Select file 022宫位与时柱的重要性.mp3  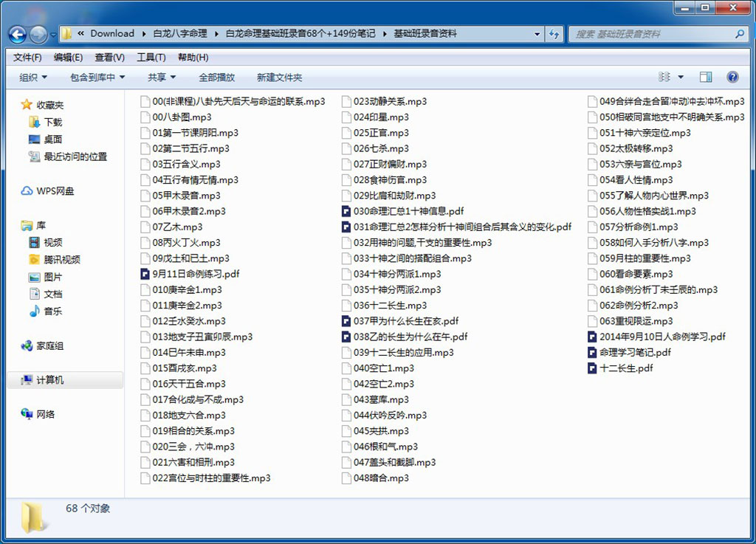205,478
